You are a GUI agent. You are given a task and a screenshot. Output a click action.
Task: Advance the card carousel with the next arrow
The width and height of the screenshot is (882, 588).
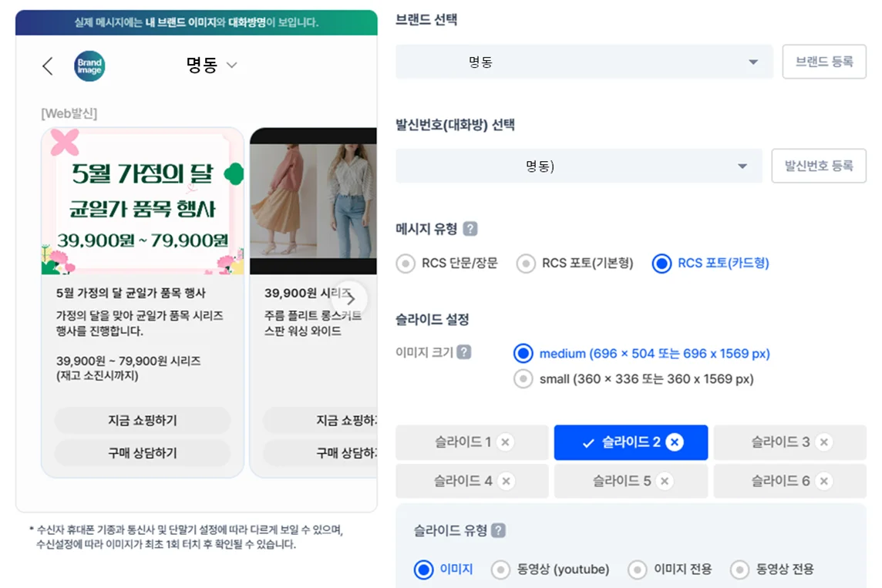pyautogui.click(x=350, y=298)
